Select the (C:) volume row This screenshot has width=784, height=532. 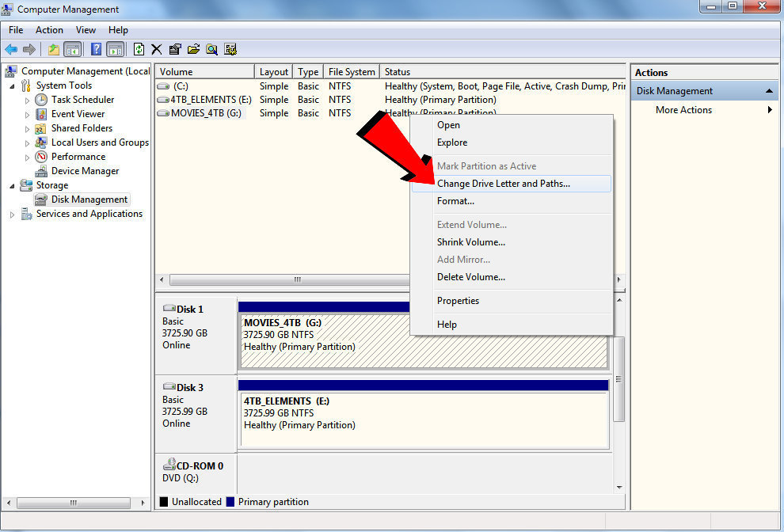(390, 86)
